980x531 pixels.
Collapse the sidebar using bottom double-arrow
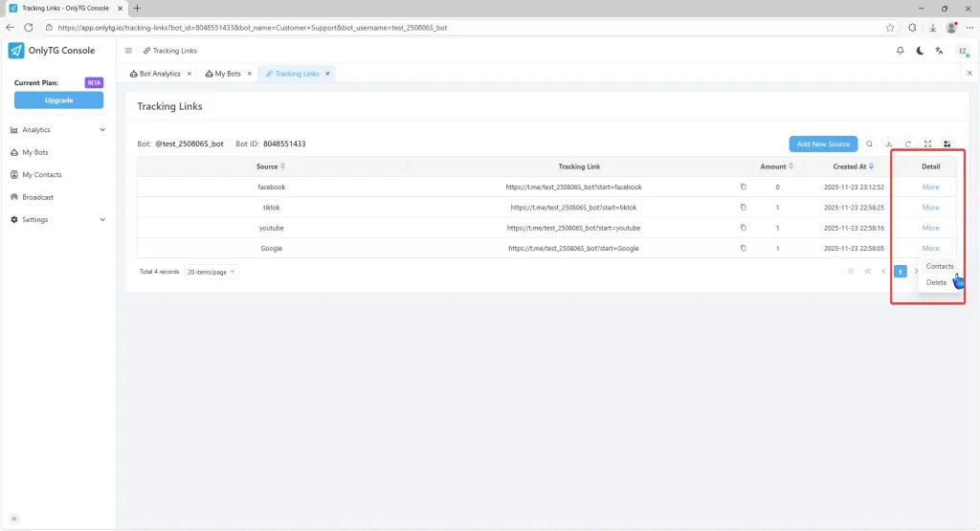coord(14,518)
